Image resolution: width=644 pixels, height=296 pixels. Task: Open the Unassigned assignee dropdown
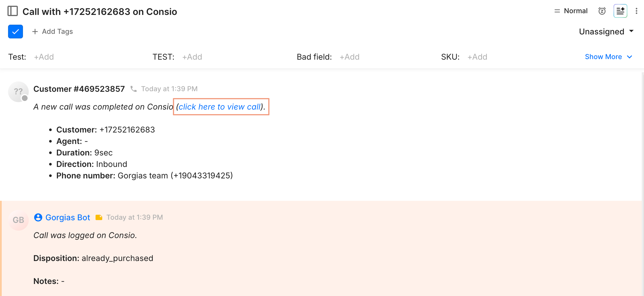606,32
